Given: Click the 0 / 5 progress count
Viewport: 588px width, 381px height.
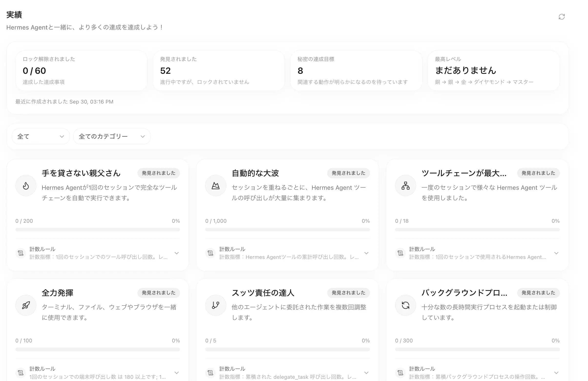Looking at the screenshot, I should (x=210, y=340).
